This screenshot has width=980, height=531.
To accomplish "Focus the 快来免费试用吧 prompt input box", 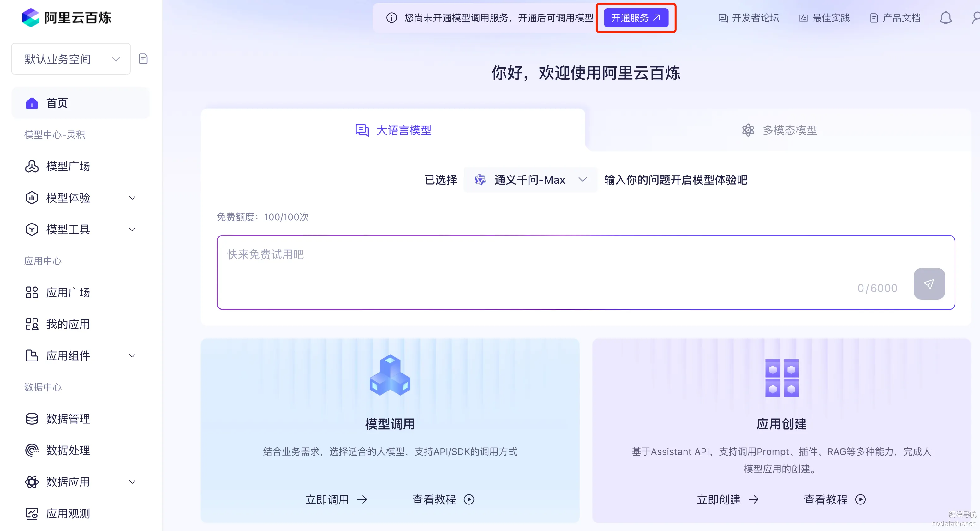I will coord(586,272).
